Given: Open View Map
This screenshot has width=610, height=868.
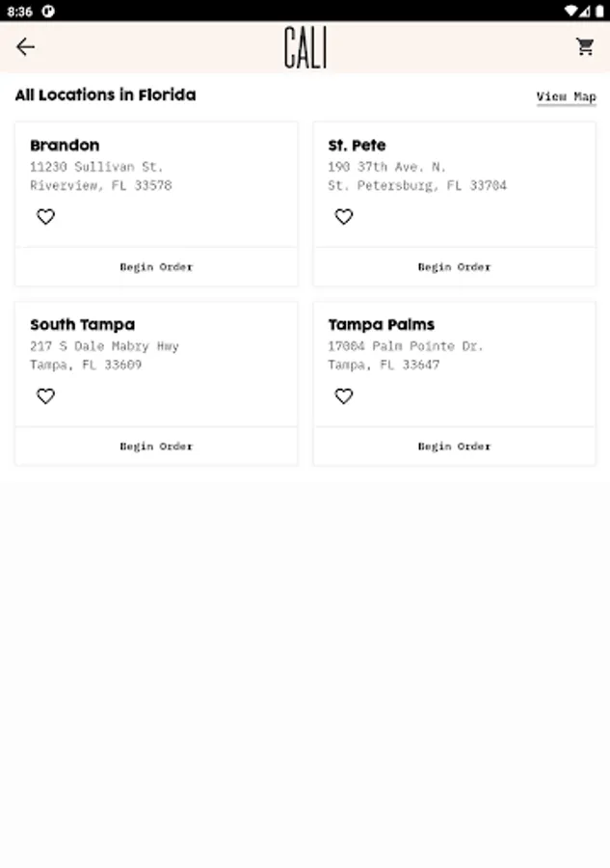Looking at the screenshot, I should coord(567,96).
